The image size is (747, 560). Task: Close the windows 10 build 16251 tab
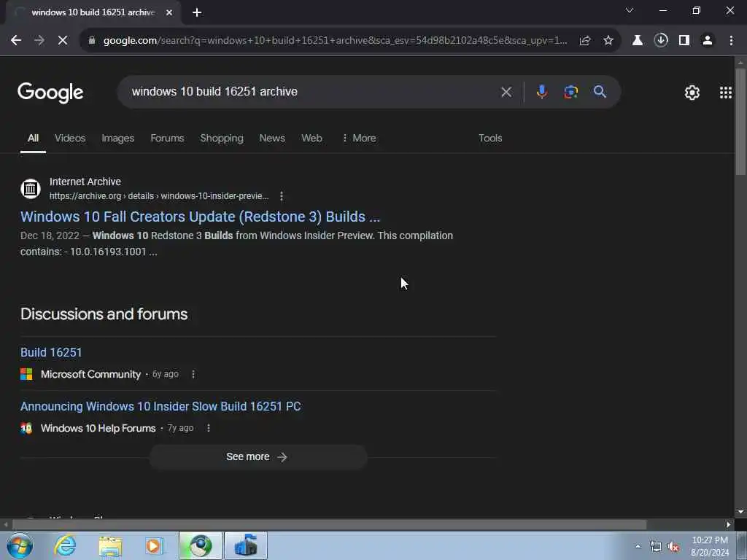(x=169, y=12)
